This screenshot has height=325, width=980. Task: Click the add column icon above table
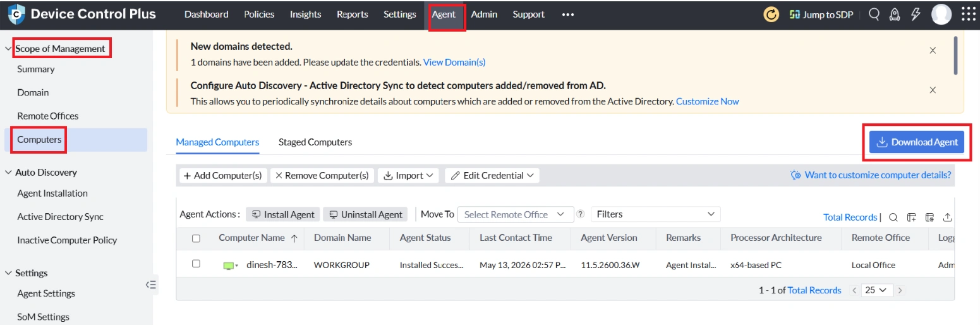point(911,218)
